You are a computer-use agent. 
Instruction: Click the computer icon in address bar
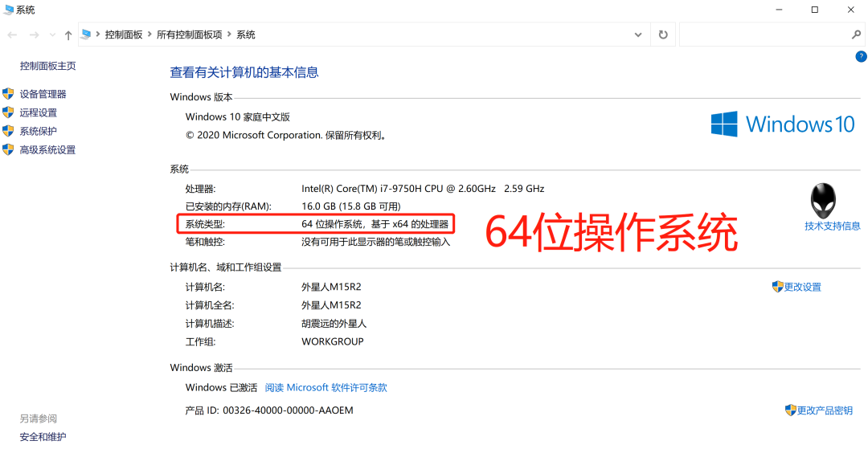coord(85,35)
